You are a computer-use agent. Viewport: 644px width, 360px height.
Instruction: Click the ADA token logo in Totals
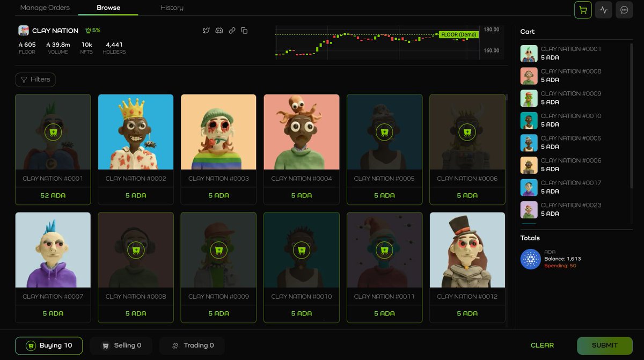coord(531,259)
